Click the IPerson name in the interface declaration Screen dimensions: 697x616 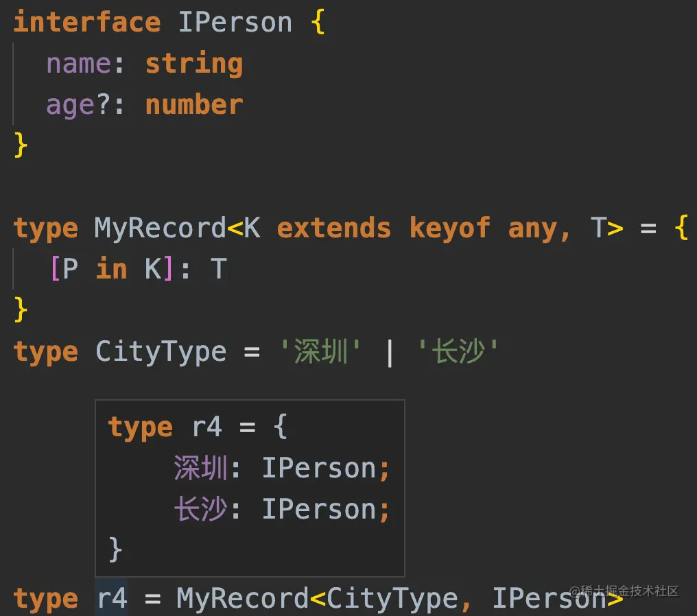point(235,22)
